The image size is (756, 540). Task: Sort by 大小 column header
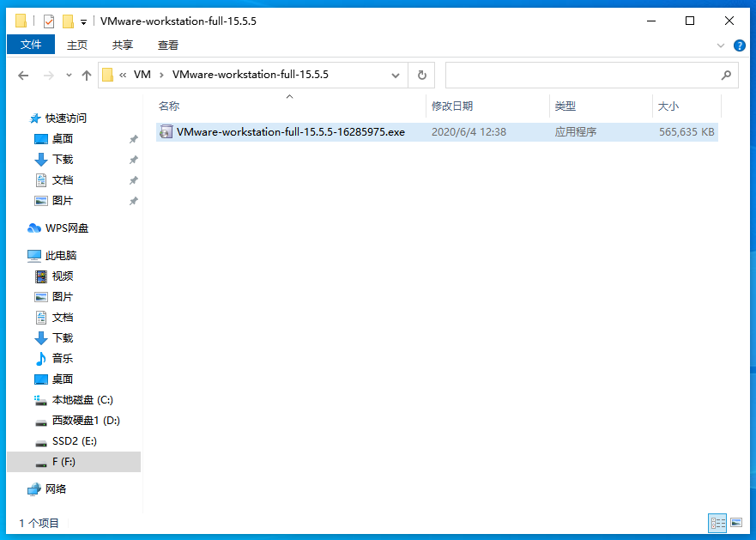686,106
